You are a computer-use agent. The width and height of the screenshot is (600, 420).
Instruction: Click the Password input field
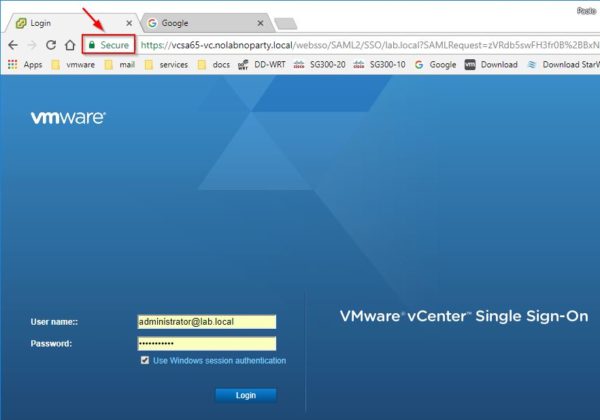207,343
